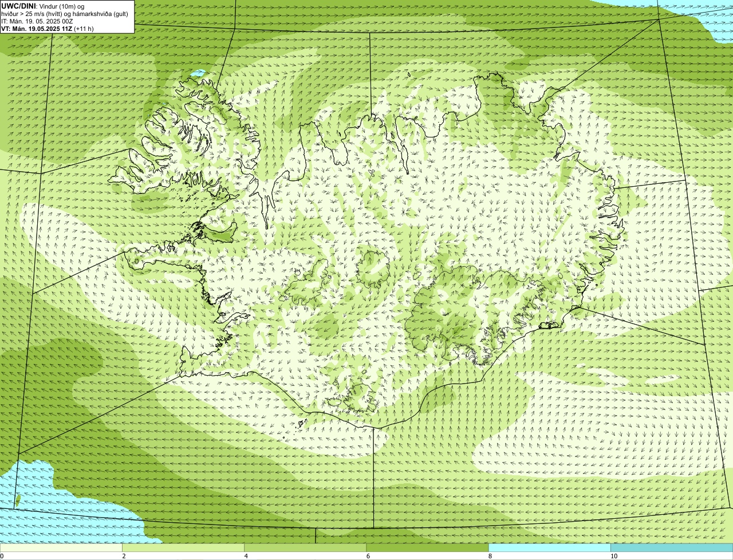Screen dimensions: 733x560
Task: Click the colorbar tick label "4"
Action: [246, 556]
